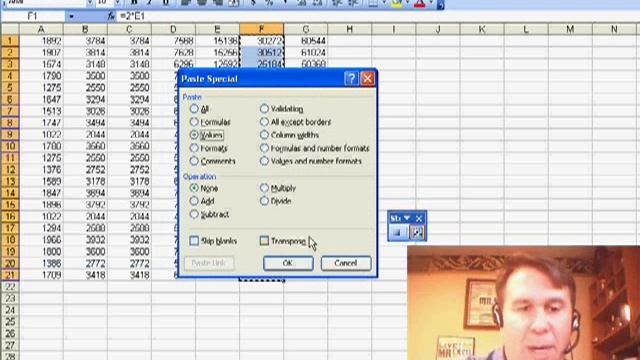This screenshot has width=640, height=360.
Task: Apply Currency Style with the $ icon
Action: tap(253, 2)
